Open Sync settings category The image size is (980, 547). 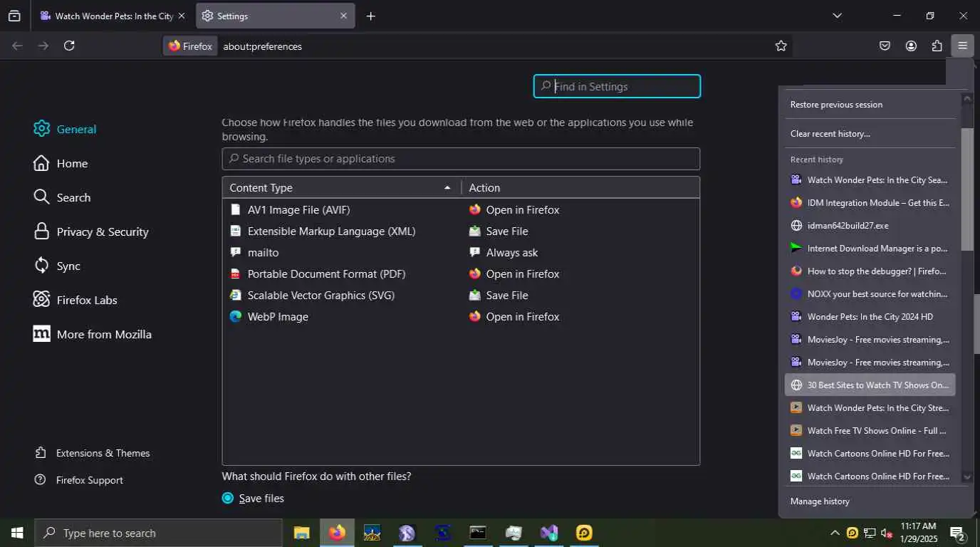pos(57,266)
